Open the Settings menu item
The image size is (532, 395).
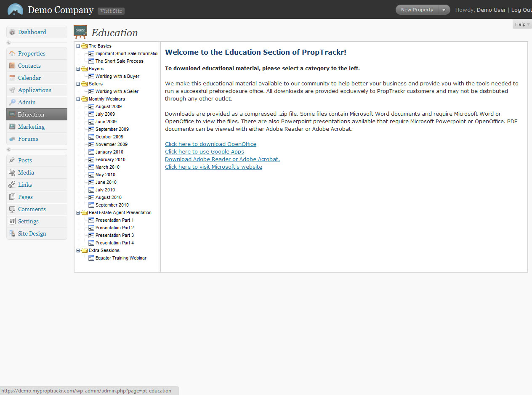pos(28,221)
